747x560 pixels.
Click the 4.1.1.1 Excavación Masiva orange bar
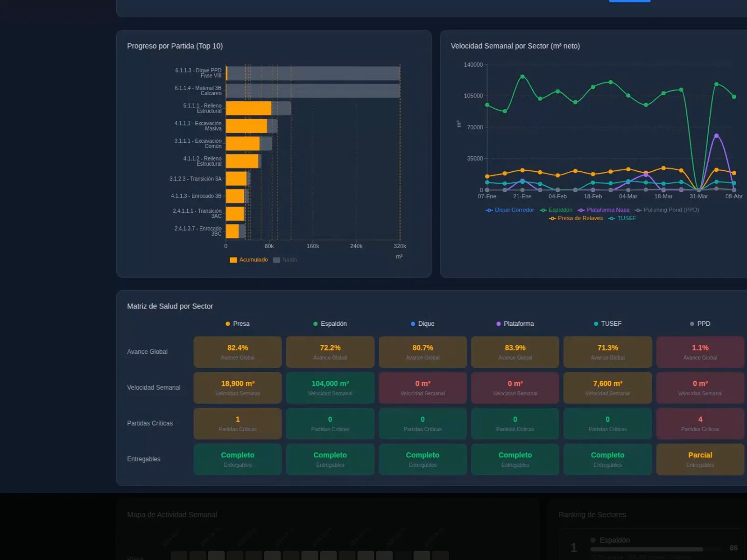(x=247, y=126)
